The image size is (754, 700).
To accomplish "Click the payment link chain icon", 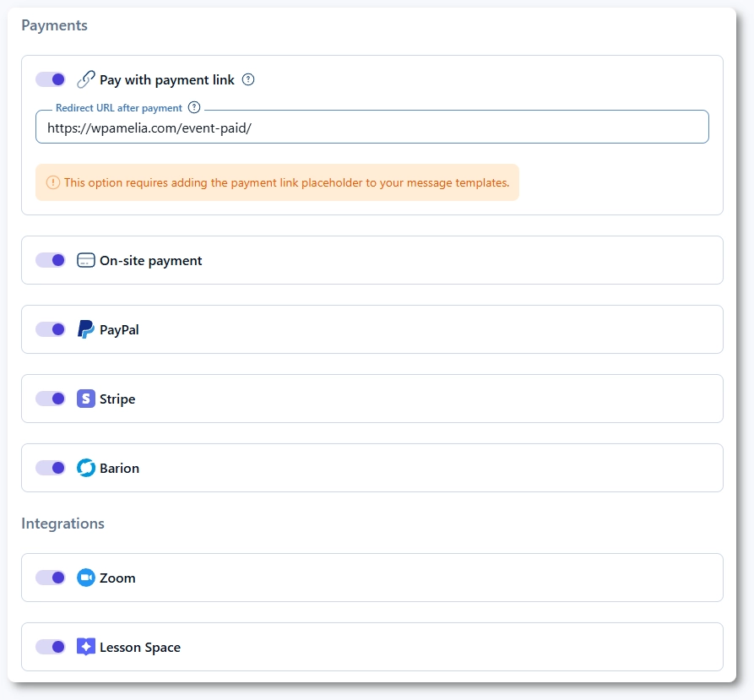I will [86, 79].
